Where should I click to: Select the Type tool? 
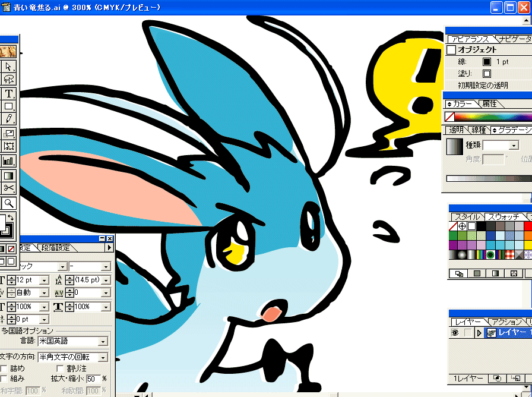coord(8,93)
